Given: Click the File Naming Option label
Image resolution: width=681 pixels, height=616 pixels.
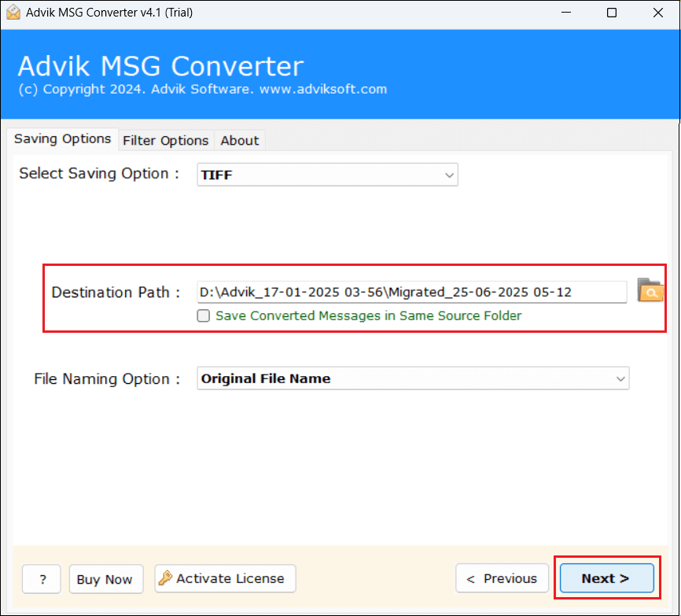Looking at the screenshot, I should pos(107,379).
